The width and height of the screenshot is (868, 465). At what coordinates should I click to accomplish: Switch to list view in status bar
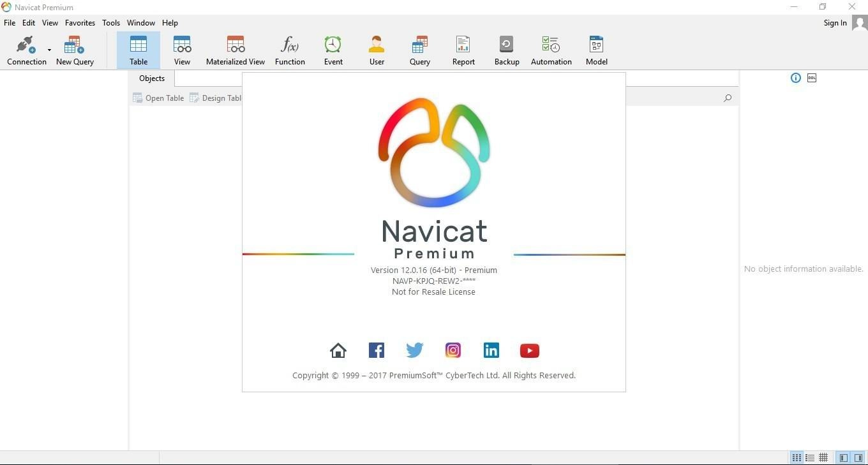[x=810, y=458]
